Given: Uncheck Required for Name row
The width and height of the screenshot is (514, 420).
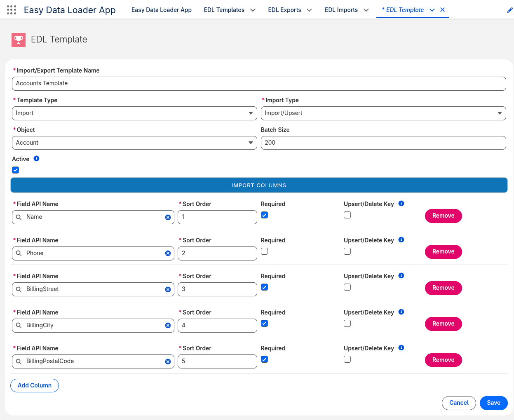Looking at the screenshot, I should click(265, 215).
